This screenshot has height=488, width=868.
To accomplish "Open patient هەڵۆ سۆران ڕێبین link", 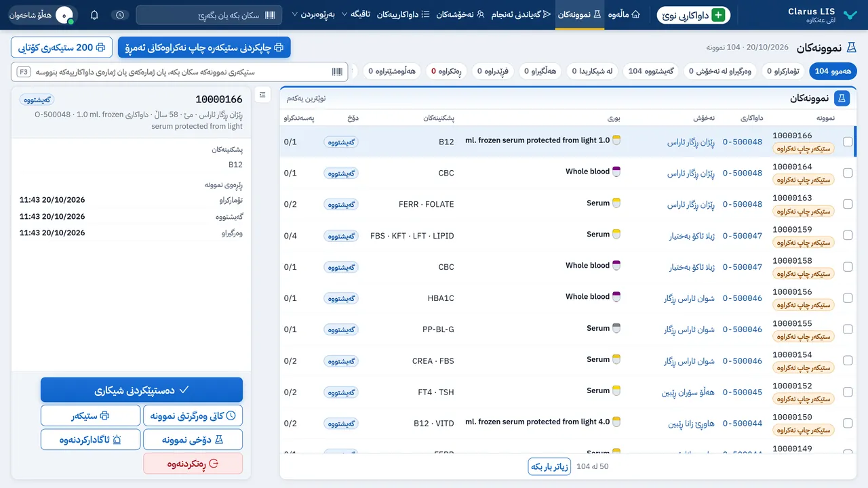I will tap(688, 392).
